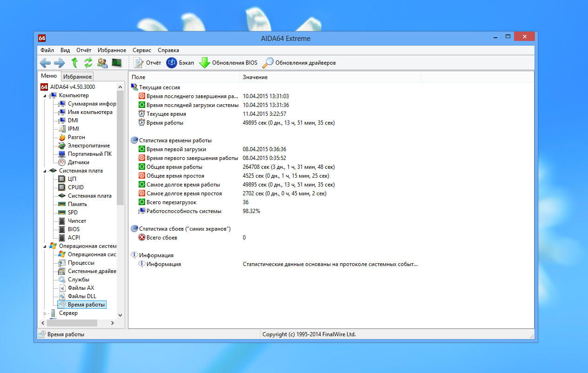Open the monitor graph icon in the toolbar

coord(116,63)
